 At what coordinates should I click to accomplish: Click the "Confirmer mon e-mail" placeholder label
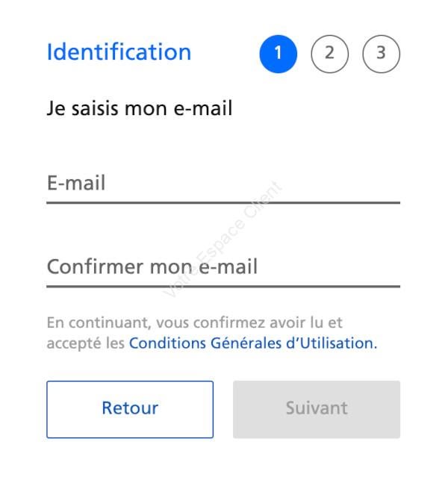[152, 267]
